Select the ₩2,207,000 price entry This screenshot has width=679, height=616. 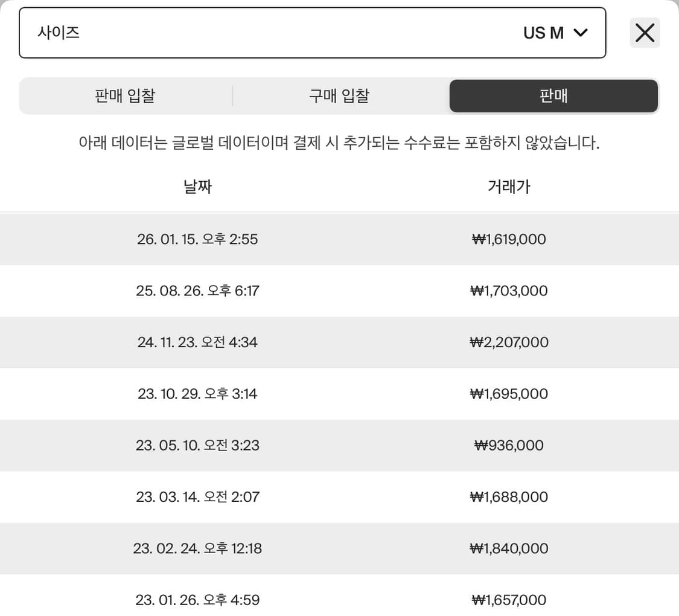[509, 342]
